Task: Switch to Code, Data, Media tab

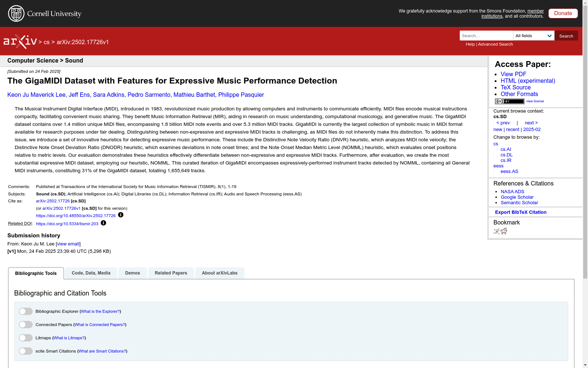Action: point(91,273)
